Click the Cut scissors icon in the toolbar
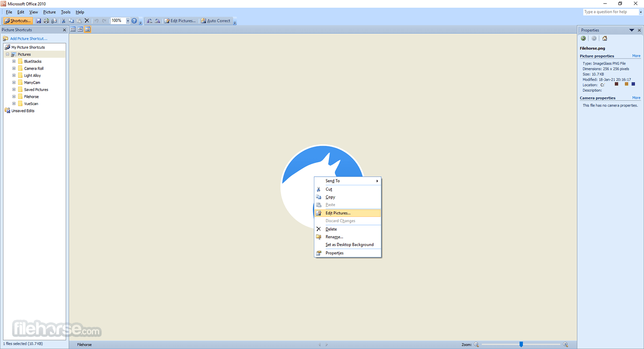This screenshot has width=644, height=349. pyautogui.click(x=64, y=21)
